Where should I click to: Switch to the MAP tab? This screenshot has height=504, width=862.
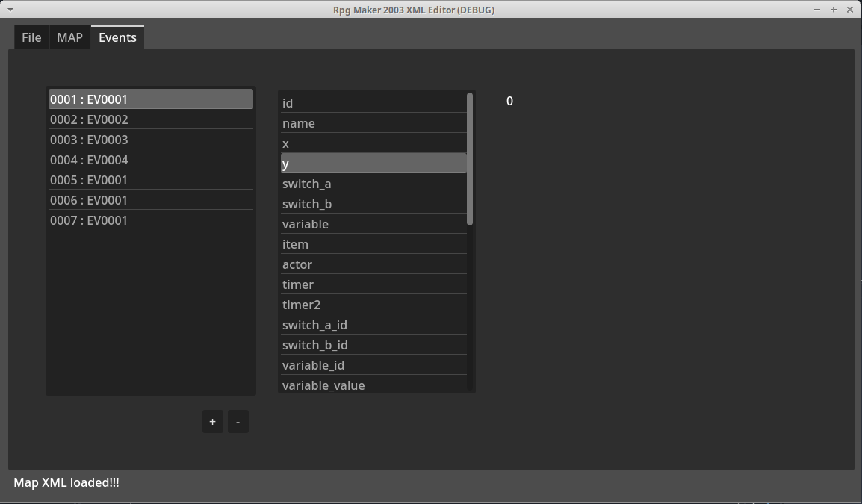[x=69, y=37]
